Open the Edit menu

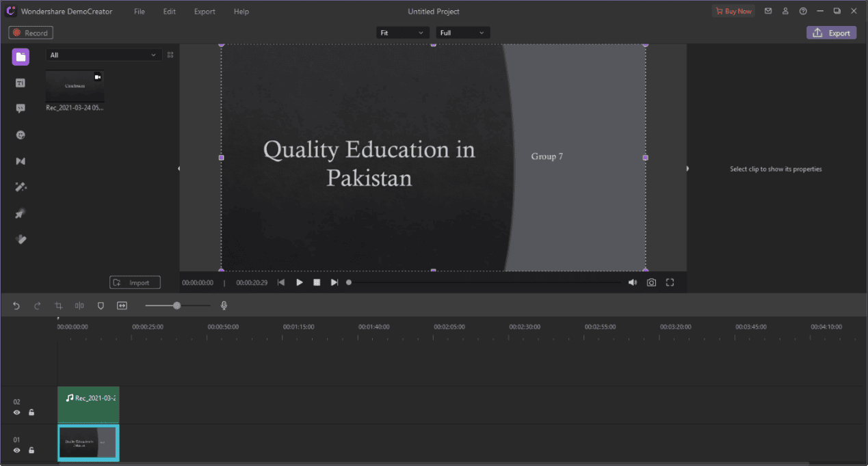(x=170, y=12)
